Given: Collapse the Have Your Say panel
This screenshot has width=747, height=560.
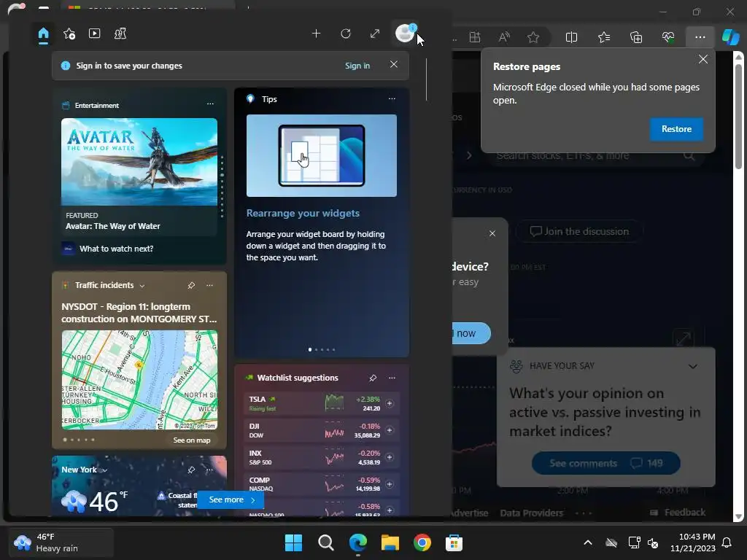Looking at the screenshot, I should (x=693, y=366).
